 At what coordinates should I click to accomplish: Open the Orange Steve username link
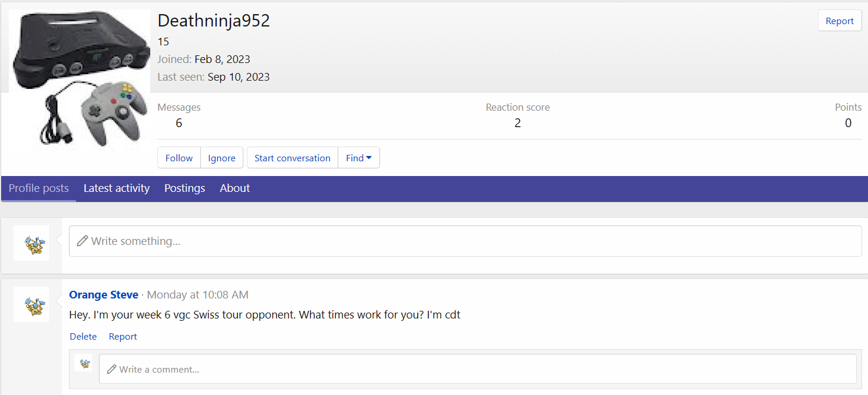[104, 295]
